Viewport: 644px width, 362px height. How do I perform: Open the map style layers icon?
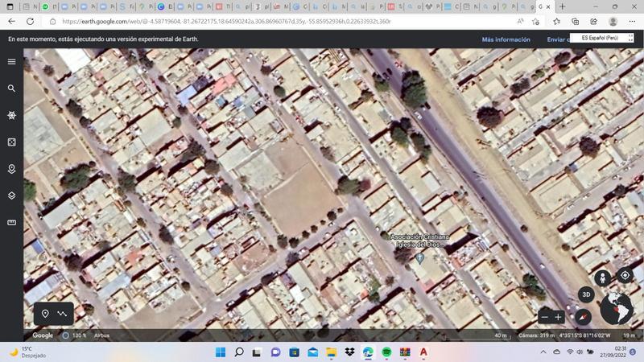tap(11, 195)
